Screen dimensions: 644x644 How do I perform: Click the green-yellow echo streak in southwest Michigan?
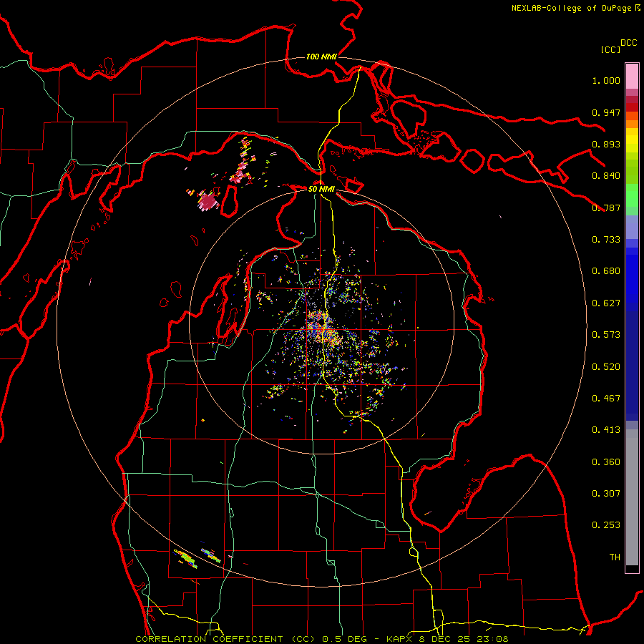(186, 558)
